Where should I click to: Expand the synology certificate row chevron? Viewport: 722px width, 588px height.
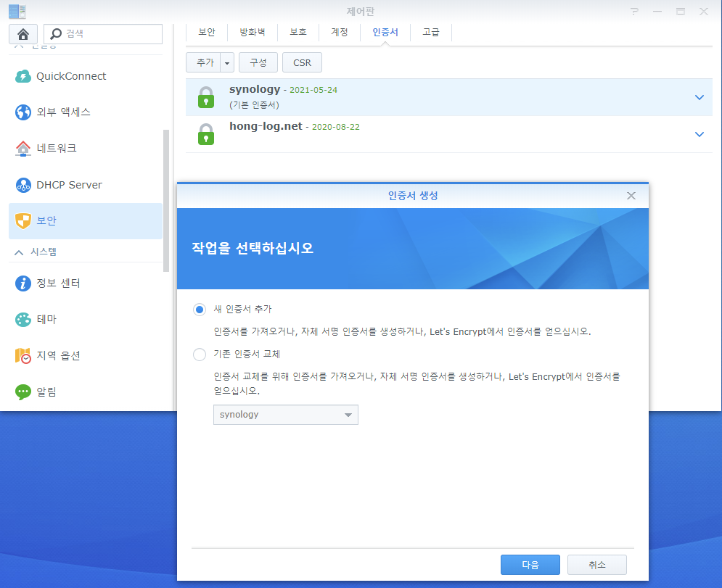pyautogui.click(x=699, y=97)
